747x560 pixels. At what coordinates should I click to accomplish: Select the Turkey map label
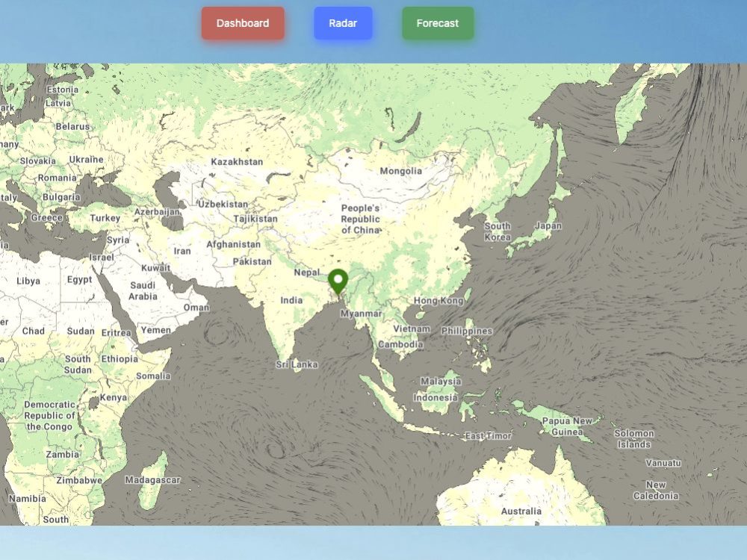point(105,218)
